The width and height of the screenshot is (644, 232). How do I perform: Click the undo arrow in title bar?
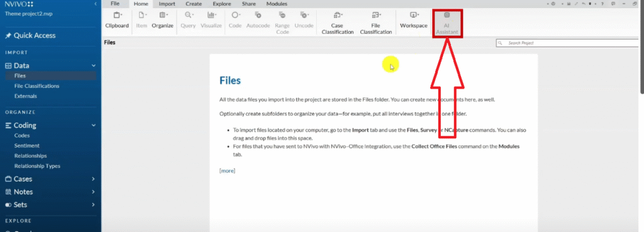coord(584,4)
